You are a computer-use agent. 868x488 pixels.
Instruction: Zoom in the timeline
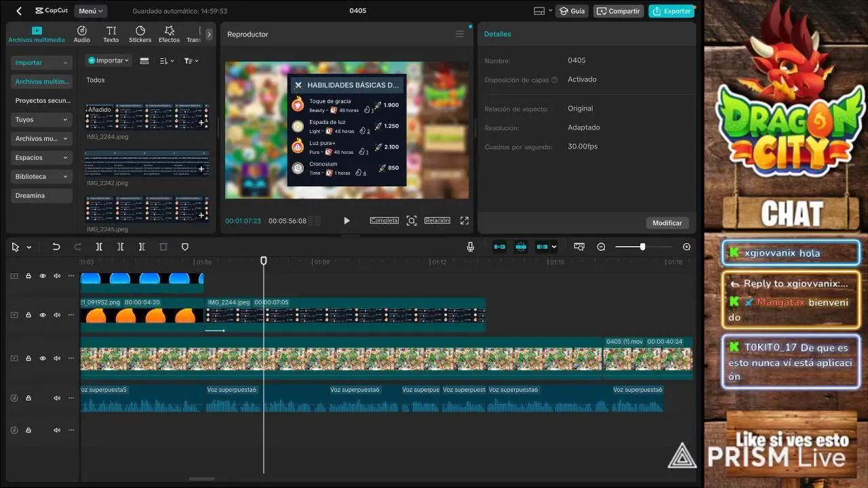(x=687, y=247)
